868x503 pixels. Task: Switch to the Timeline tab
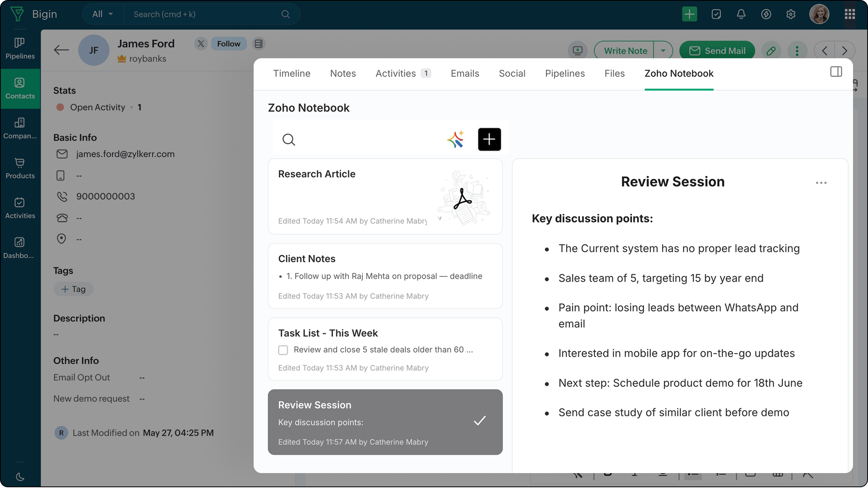click(x=292, y=73)
